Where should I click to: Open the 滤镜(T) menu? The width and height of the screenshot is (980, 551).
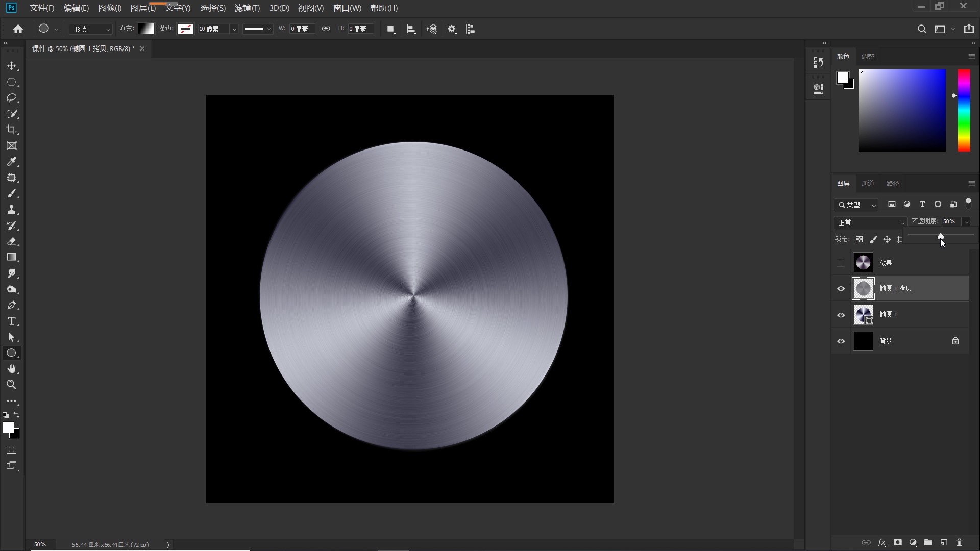(x=247, y=8)
